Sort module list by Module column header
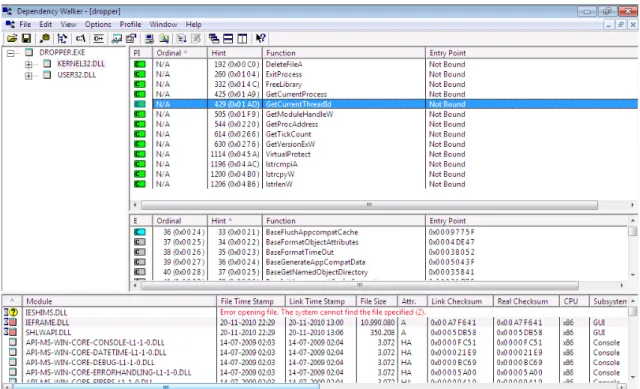 [119, 301]
